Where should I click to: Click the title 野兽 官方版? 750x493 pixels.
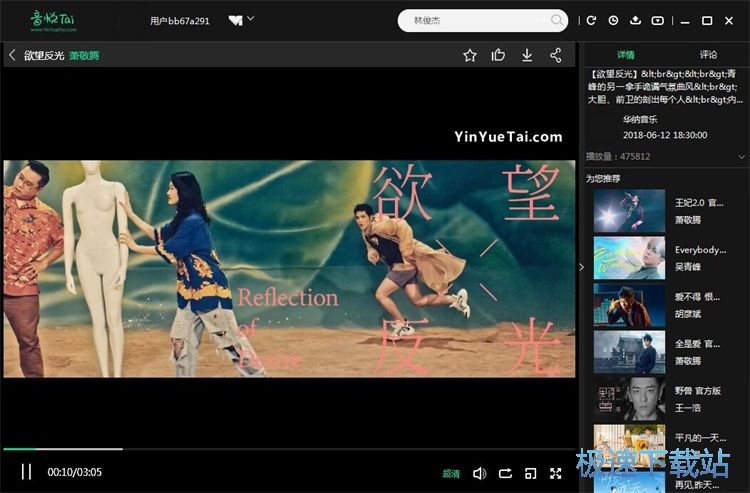coord(697,390)
